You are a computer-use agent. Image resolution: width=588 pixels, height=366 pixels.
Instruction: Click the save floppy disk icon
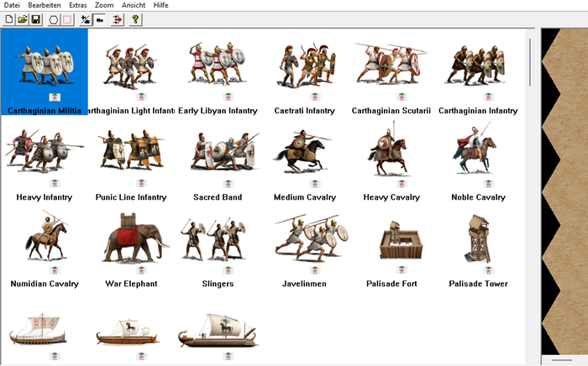36,19
